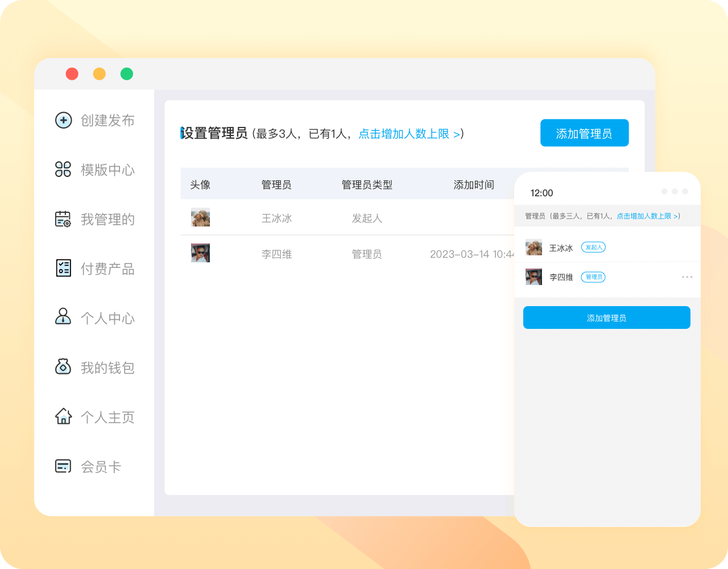Select 王冰冰's row in the admin table
Screen dimensions: 728x569
point(341,217)
